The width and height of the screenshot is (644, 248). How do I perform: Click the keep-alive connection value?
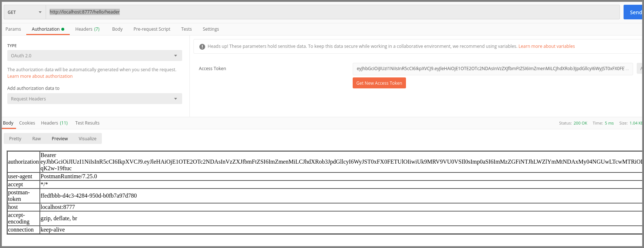coord(53,230)
